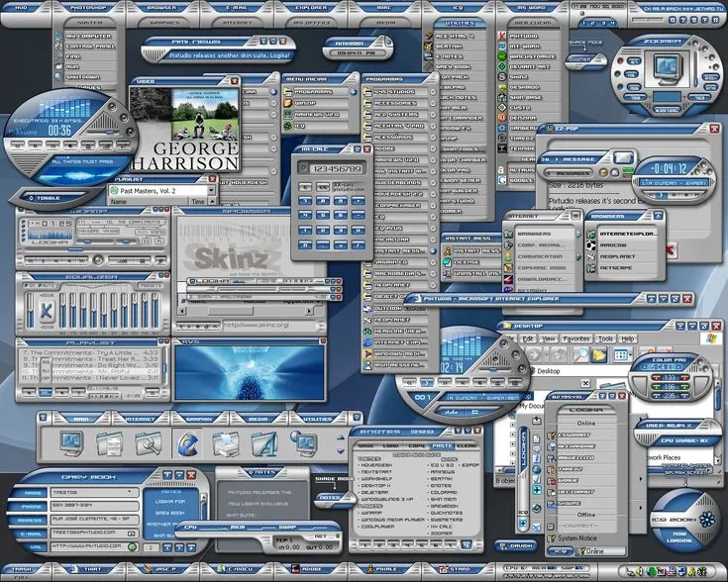Click the Clear button in Enotes

coord(466,445)
